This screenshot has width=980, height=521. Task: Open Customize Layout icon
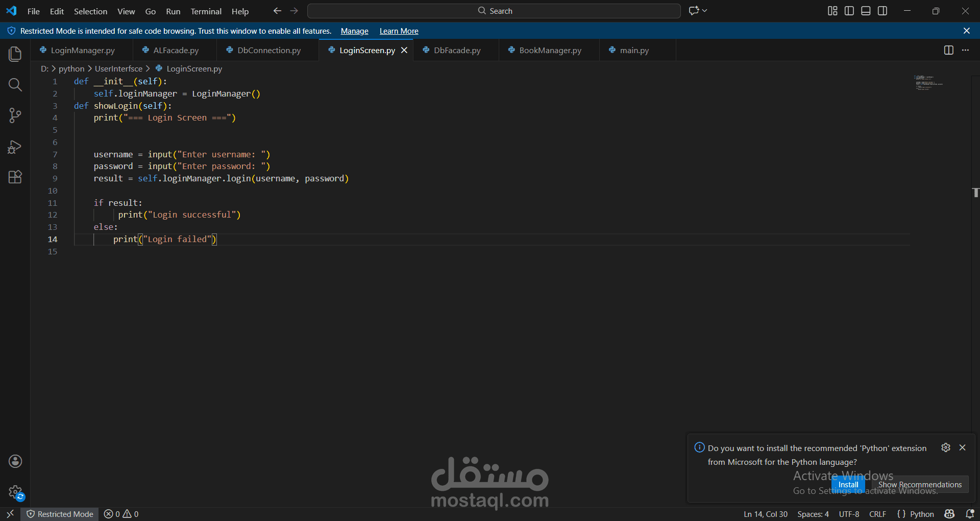[x=832, y=11]
